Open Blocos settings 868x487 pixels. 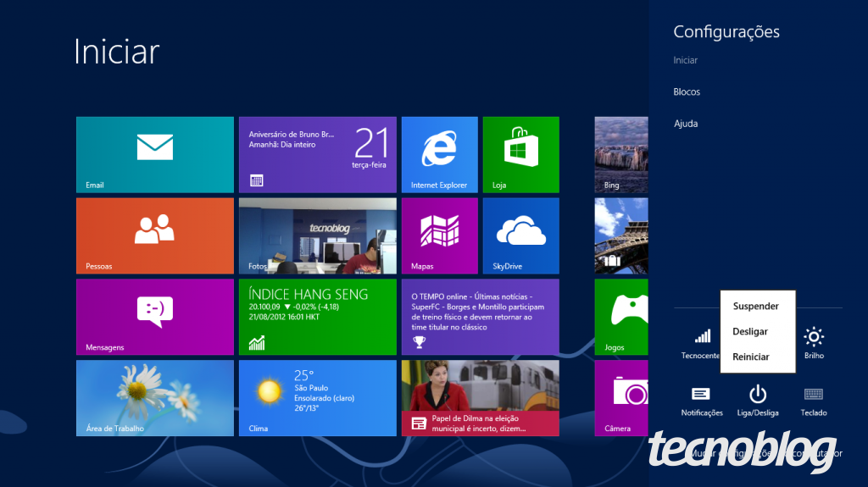687,91
